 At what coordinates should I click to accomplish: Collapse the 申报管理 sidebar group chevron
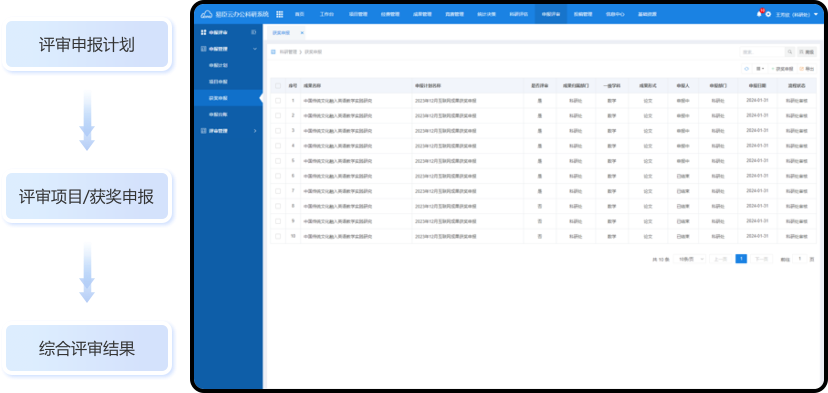[x=255, y=49]
